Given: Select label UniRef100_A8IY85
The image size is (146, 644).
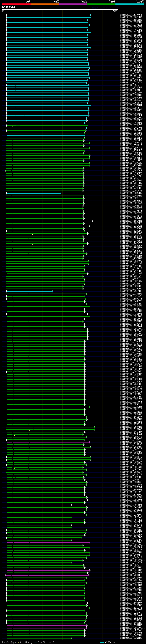Looking at the screenshot, I should pyautogui.click(x=131, y=130).
